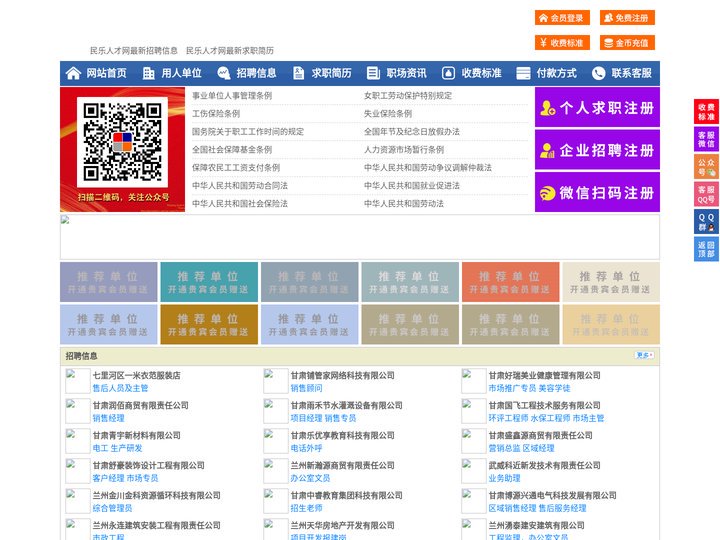Open the 电话外呼 job link
Image resolution: width=720 pixels, height=540 pixels.
pyautogui.click(x=306, y=448)
